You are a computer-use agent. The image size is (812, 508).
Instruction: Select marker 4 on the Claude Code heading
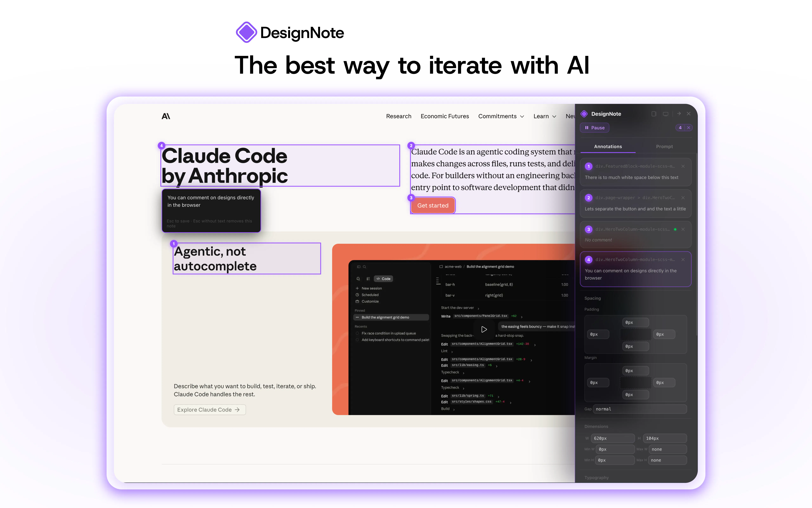click(161, 146)
